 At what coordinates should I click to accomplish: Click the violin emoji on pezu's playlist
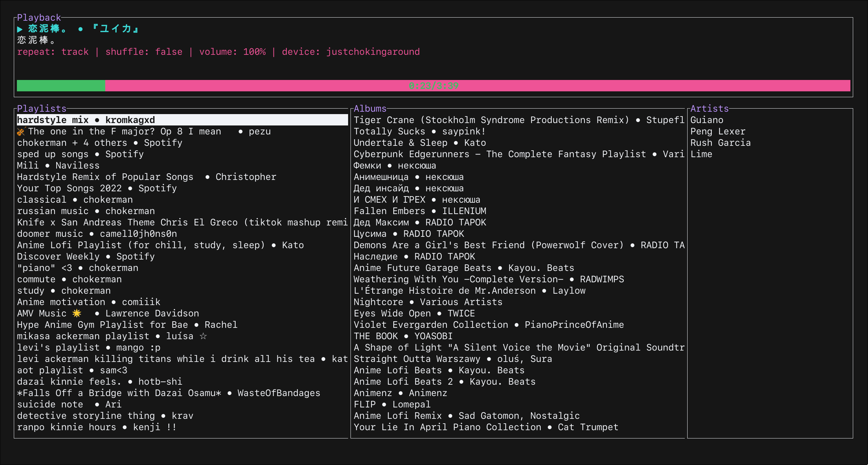21,131
